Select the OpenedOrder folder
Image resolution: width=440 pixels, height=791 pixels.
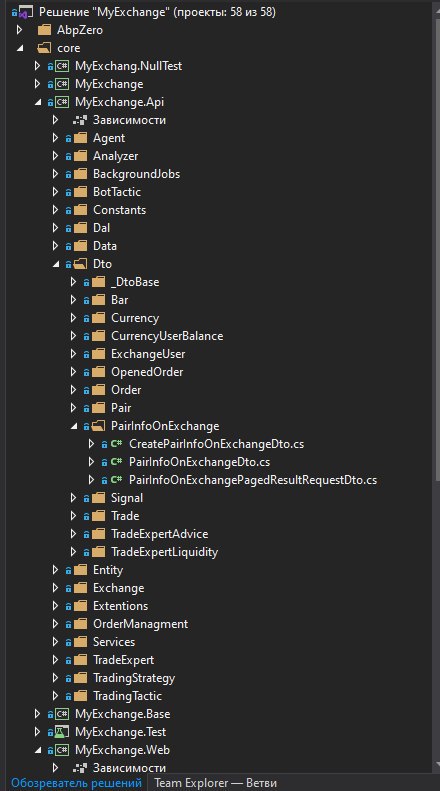(147, 372)
